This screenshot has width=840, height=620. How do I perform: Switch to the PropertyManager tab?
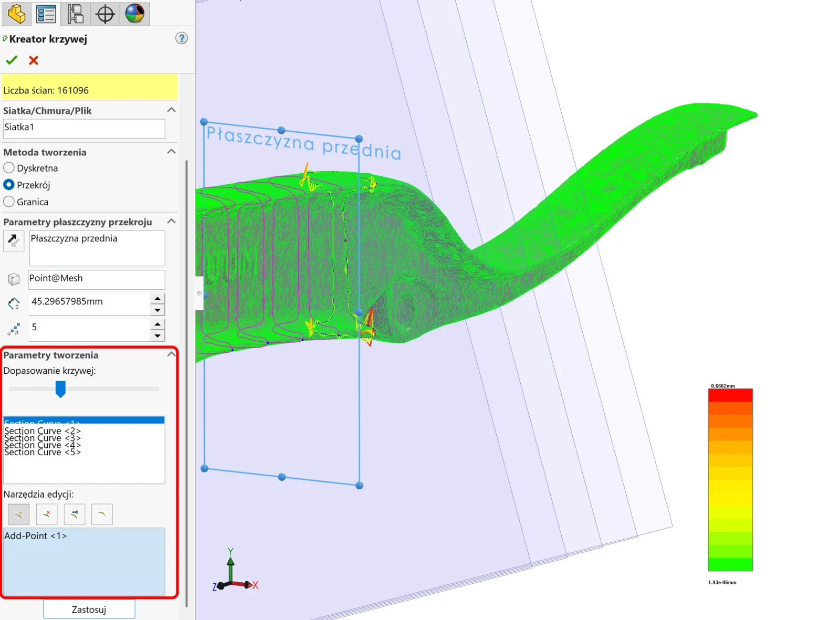[x=46, y=14]
